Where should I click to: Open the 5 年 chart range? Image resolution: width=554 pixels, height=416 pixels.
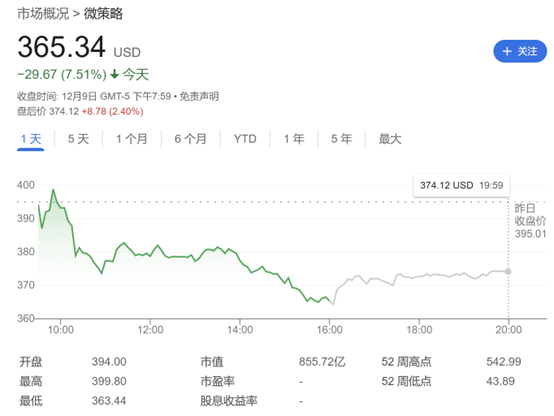click(x=341, y=139)
